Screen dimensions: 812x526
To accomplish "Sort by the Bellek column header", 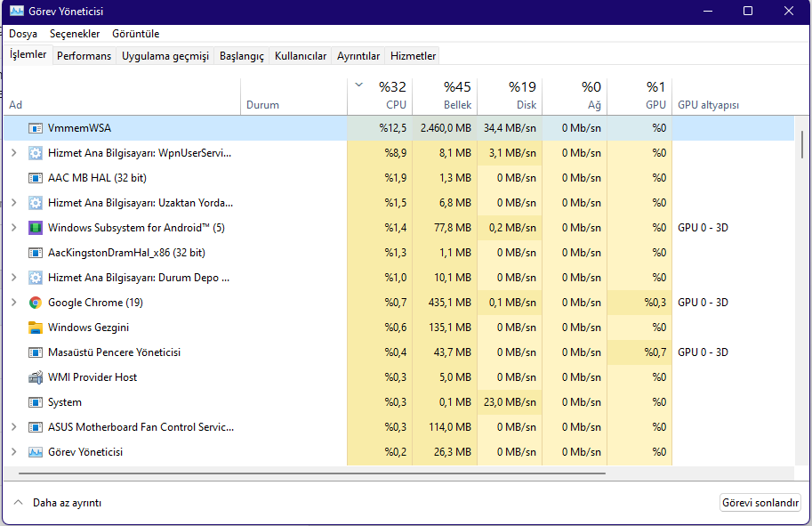I will tap(445, 96).
